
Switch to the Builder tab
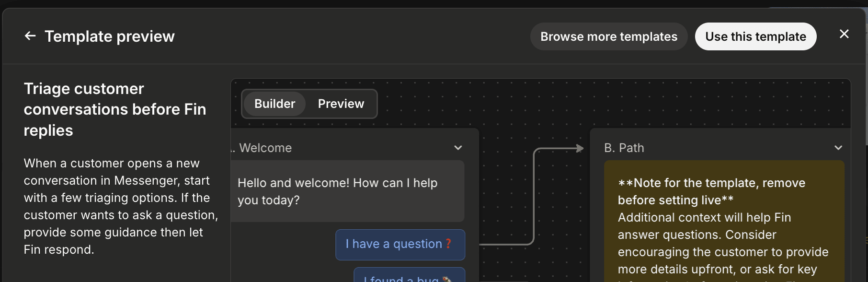(x=274, y=104)
